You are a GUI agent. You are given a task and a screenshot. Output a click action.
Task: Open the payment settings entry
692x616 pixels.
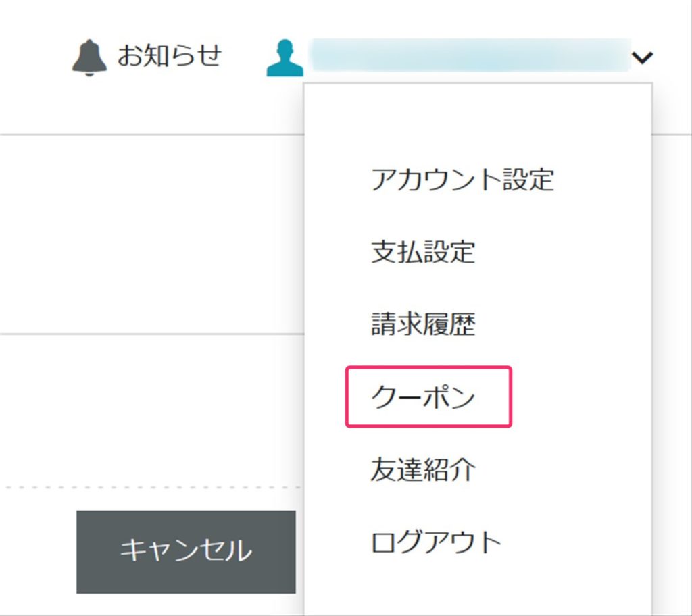click(x=423, y=253)
